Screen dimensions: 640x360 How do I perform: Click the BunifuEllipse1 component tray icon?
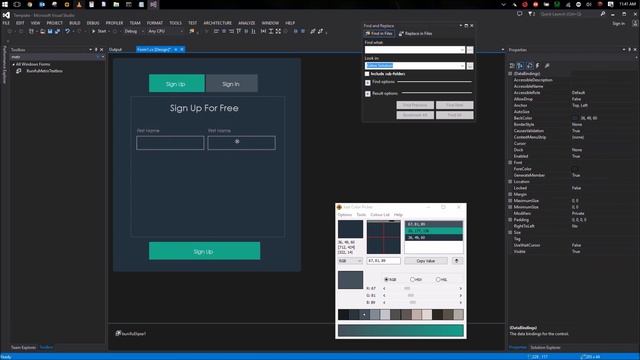click(118, 333)
